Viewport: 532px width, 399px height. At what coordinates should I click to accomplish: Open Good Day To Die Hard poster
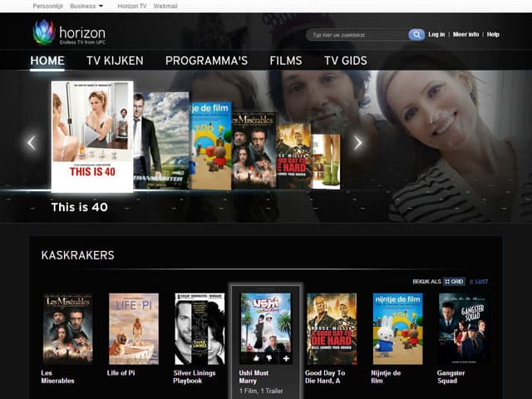(332, 329)
